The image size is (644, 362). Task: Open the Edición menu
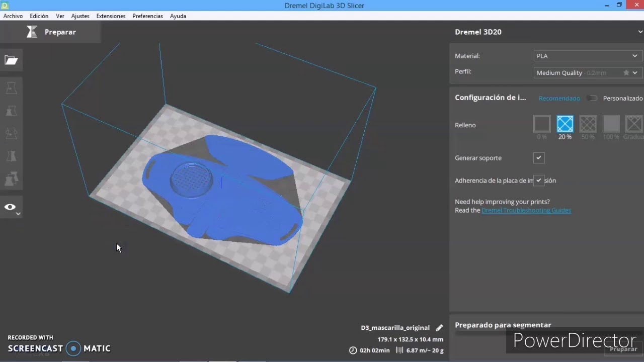coord(39,16)
